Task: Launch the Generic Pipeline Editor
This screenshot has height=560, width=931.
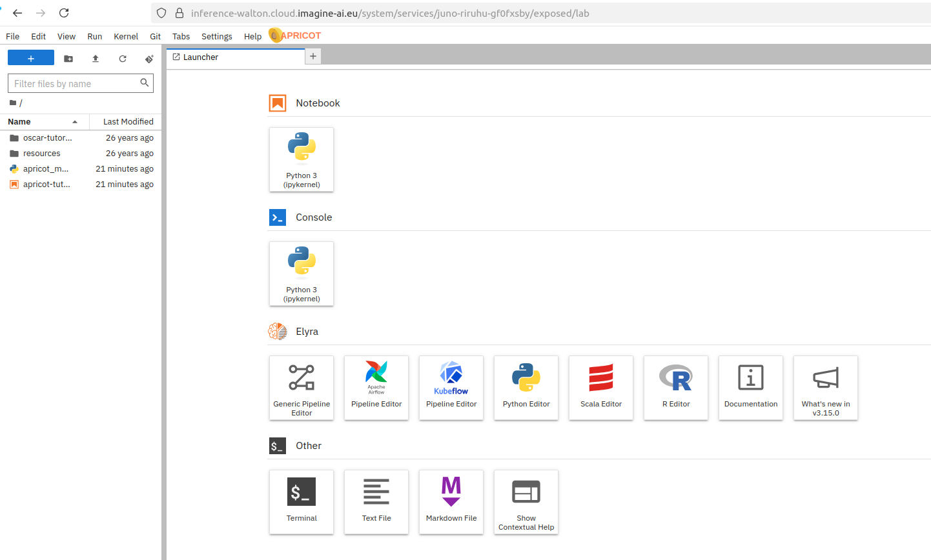Action: pyautogui.click(x=302, y=388)
